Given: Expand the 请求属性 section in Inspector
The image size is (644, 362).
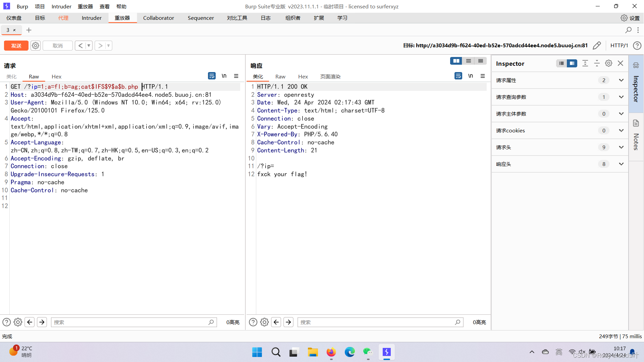Looking at the screenshot, I should click(x=621, y=80).
